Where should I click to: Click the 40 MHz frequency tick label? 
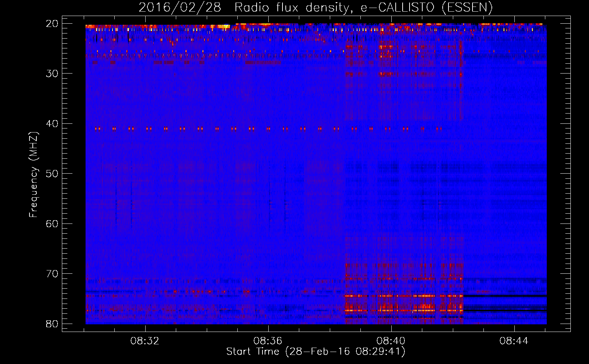tap(52, 124)
